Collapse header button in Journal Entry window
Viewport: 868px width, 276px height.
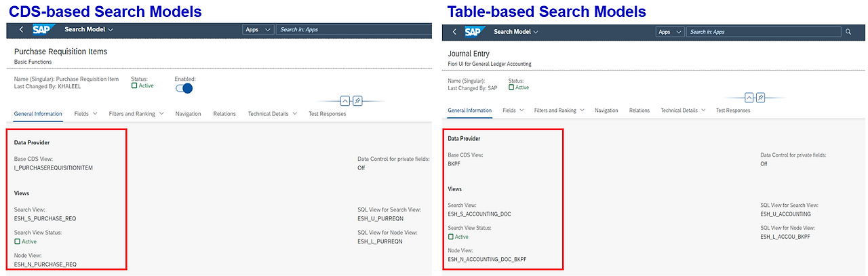pos(749,98)
